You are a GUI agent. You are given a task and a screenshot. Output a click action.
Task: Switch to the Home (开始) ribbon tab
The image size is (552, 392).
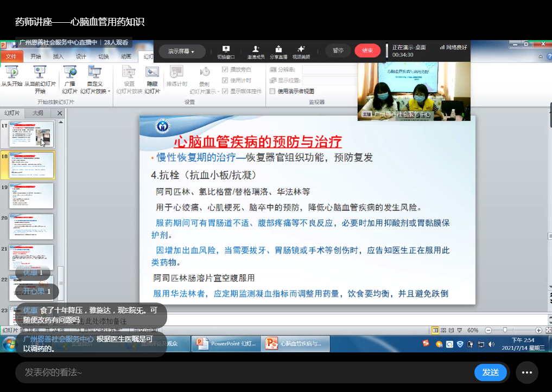[36, 56]
